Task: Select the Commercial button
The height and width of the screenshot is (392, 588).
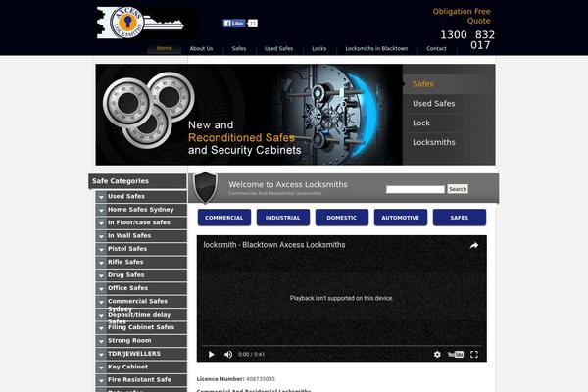Action: coord(224,218)
